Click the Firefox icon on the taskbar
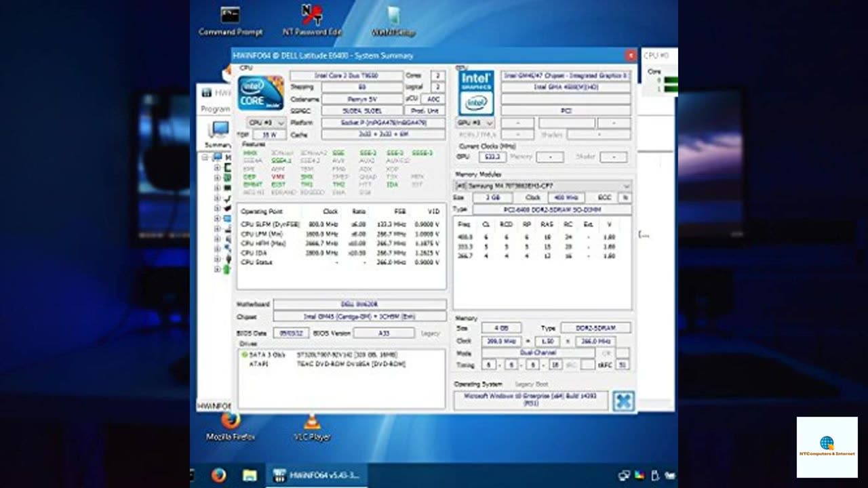Screen dimensions: 868x488 click(218, 475)
